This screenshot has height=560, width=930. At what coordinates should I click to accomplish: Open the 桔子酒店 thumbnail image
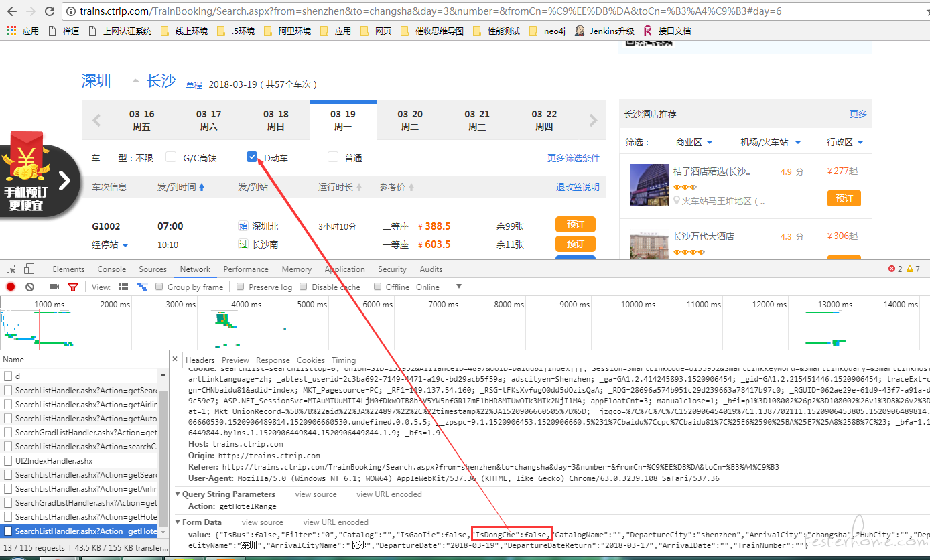point(649,185)
